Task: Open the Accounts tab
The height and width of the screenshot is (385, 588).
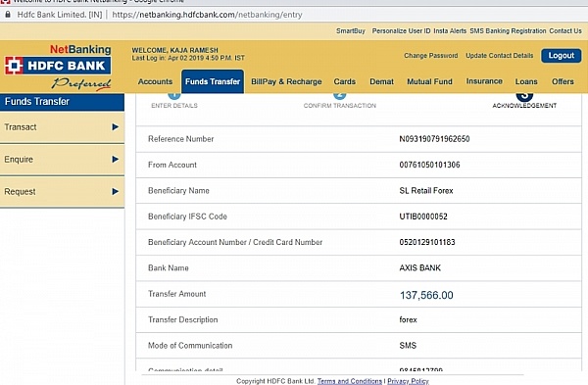Action: (155, 81)
